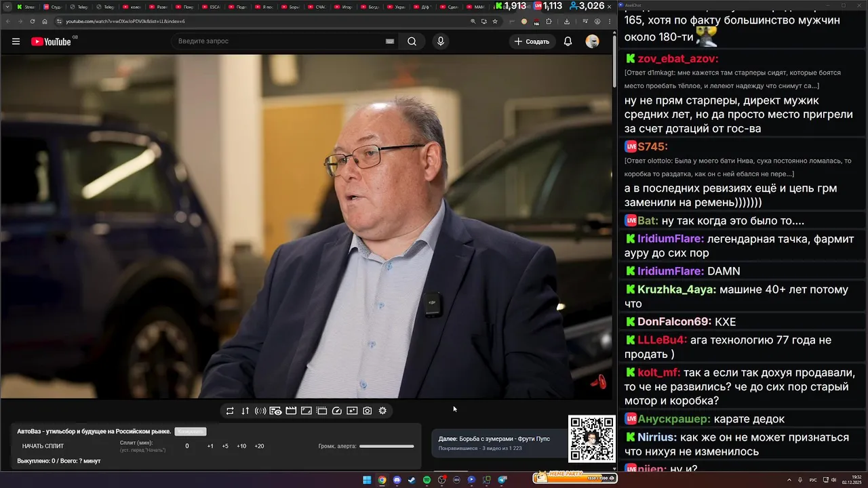The width and height of the screenshot is (868, 488).
Task: Open Spotify from the taskbar
Action: 427,480
